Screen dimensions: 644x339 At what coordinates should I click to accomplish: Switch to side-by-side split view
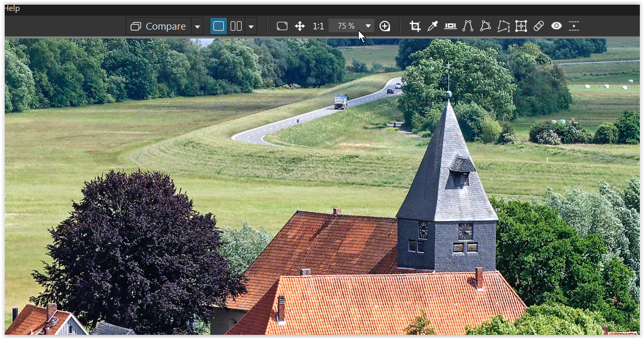(x=236, y=26)
